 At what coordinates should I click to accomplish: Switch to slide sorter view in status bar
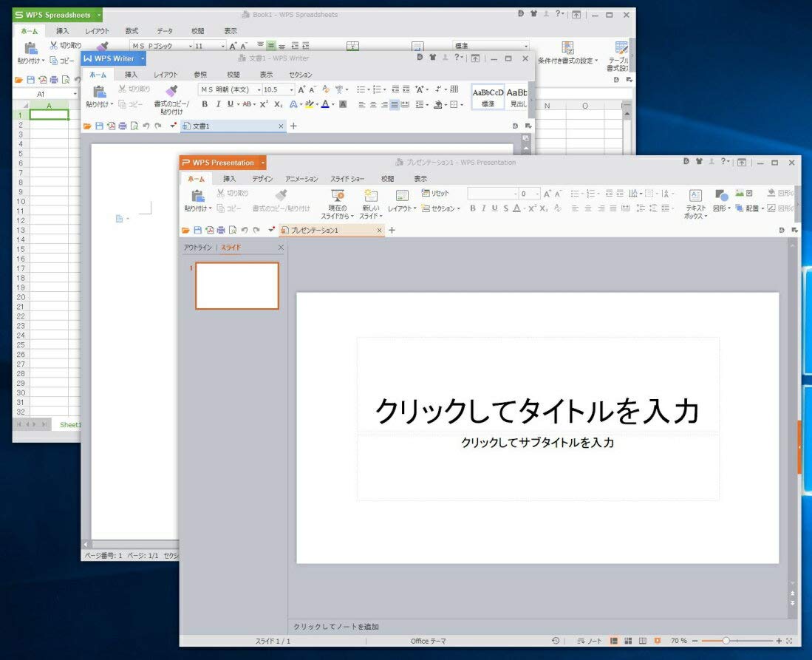(x=628, y=641)
